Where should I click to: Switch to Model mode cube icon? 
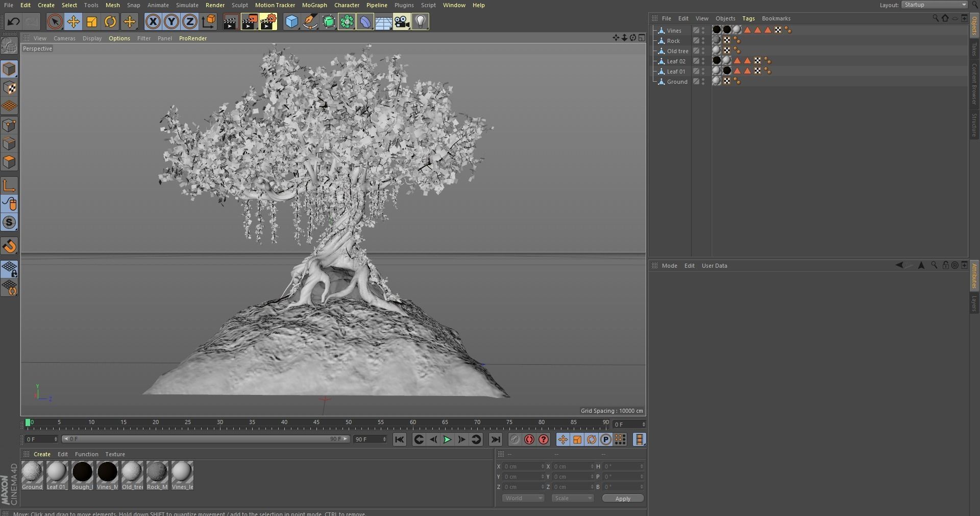pos(9,69)
